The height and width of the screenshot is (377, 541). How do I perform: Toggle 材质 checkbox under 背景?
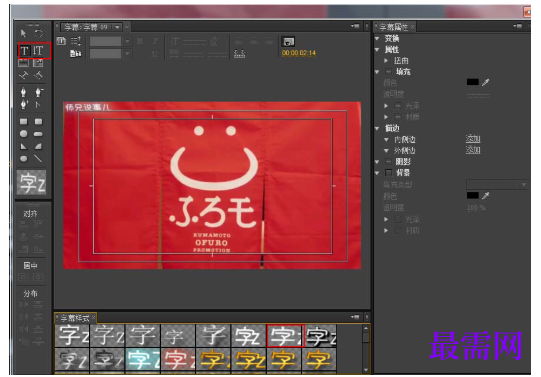point(398,230)
